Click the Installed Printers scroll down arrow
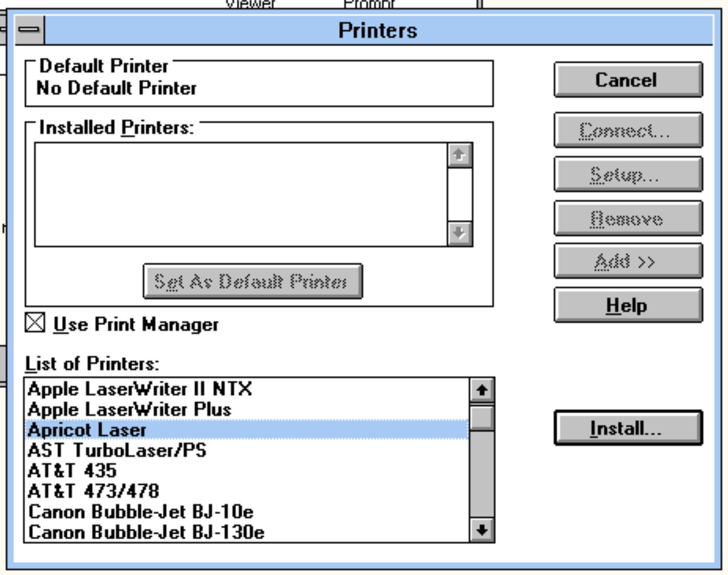The height and width of the screenshot is (575, 728). click(460, 233)
